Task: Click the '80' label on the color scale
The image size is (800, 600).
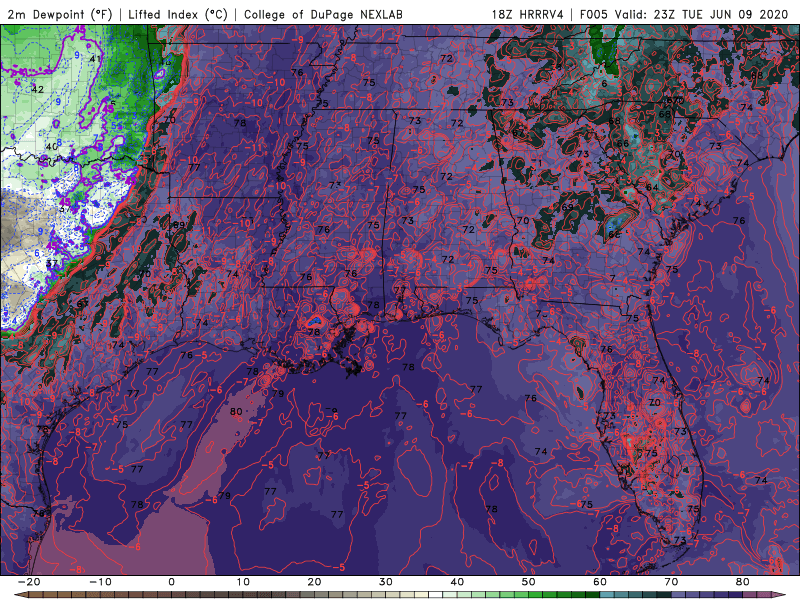Action: click(743, 582)
